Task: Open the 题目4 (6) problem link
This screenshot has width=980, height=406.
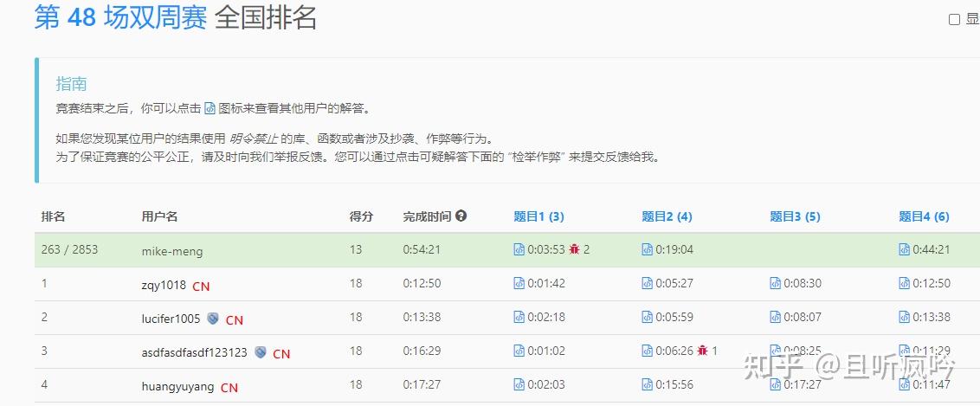Action: [924, 216]
